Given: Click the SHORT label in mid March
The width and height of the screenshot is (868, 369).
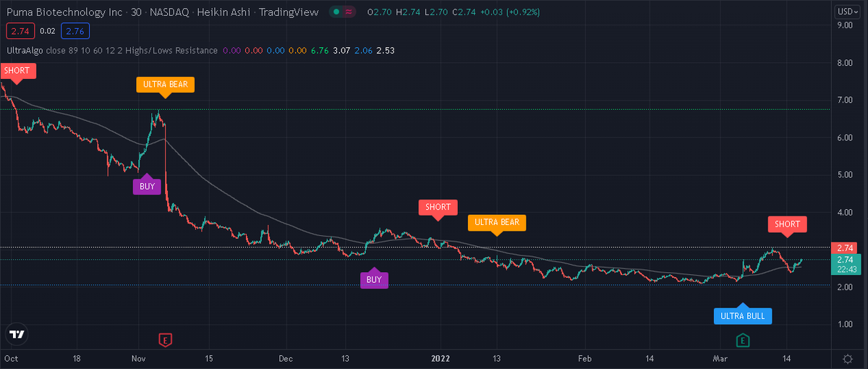Looking at the screenshot, I should pyautogui.click(x=788, y=224).
